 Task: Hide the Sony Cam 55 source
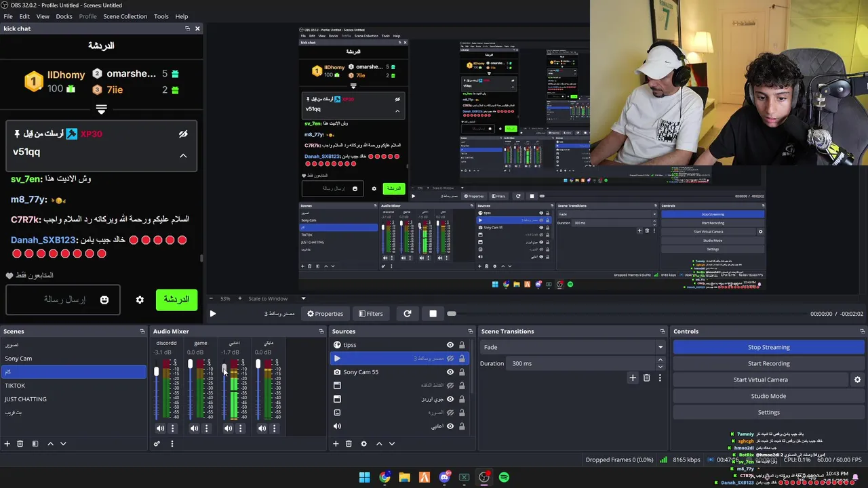(450, 372)
